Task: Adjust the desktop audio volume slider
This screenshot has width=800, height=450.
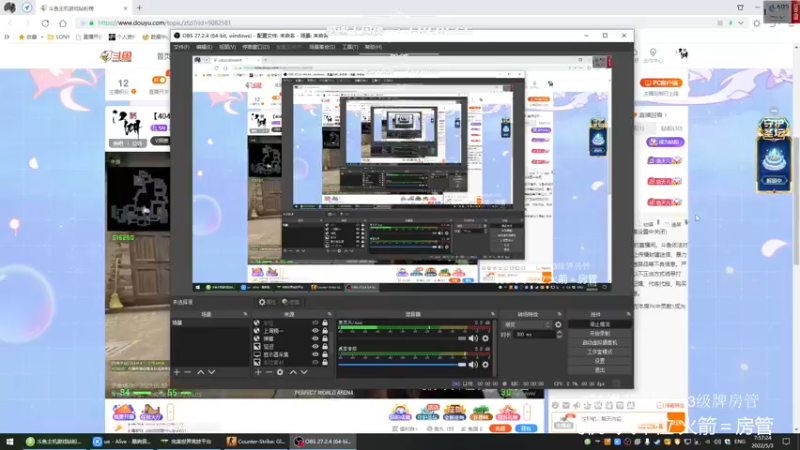Action: click(402, 338)
